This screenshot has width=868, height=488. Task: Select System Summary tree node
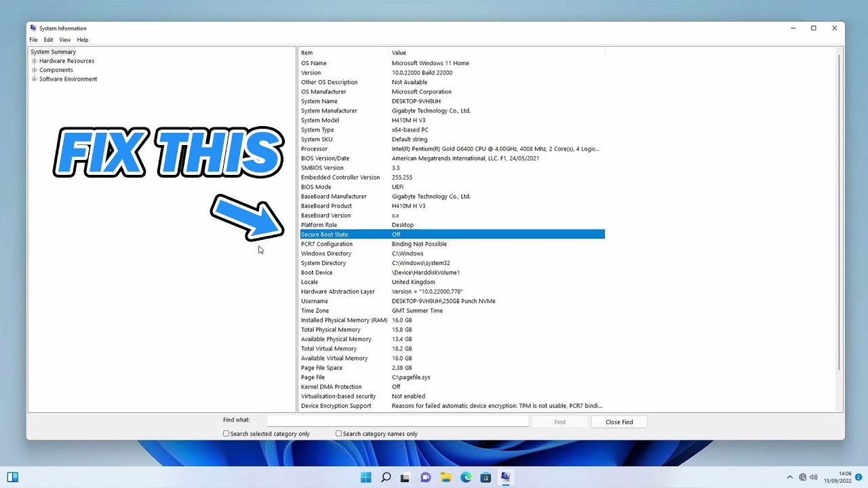pos(53,52)
